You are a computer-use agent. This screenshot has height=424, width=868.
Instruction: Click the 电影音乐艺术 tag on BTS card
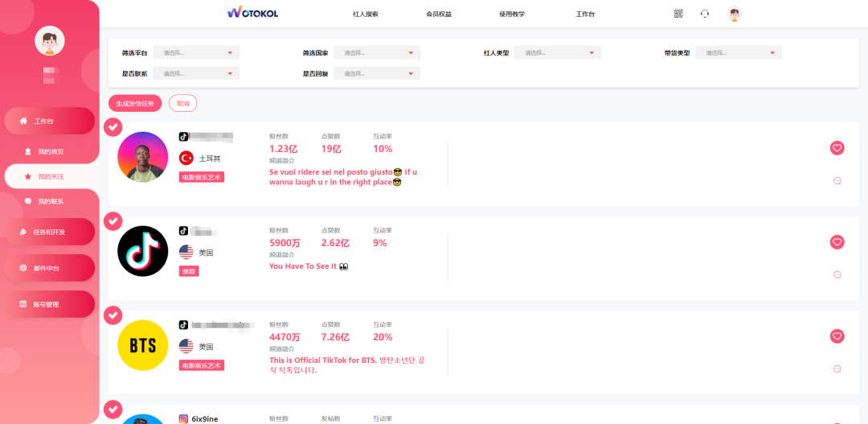202,365
